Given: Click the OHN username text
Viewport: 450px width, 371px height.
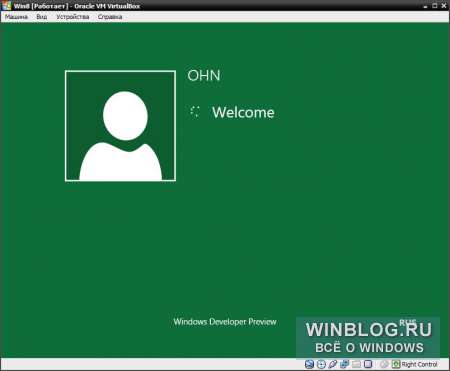Looking at the screenshot, I should (204, 76).
